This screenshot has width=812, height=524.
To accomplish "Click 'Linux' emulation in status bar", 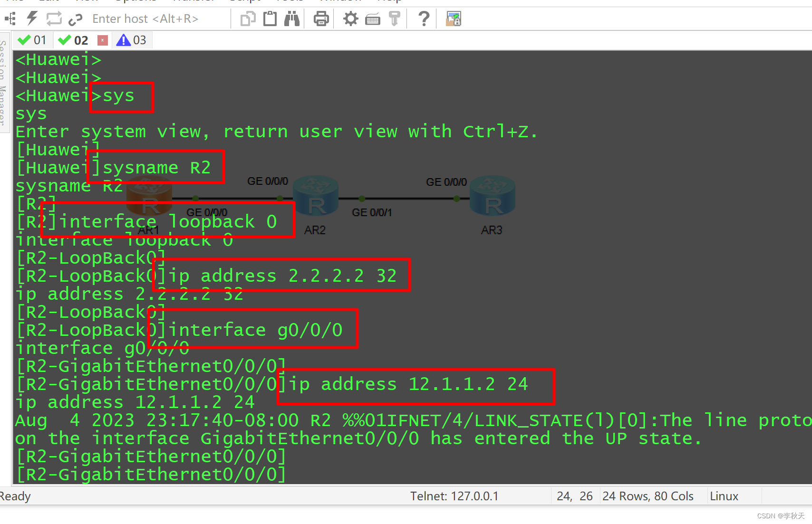I will [724, 496].
